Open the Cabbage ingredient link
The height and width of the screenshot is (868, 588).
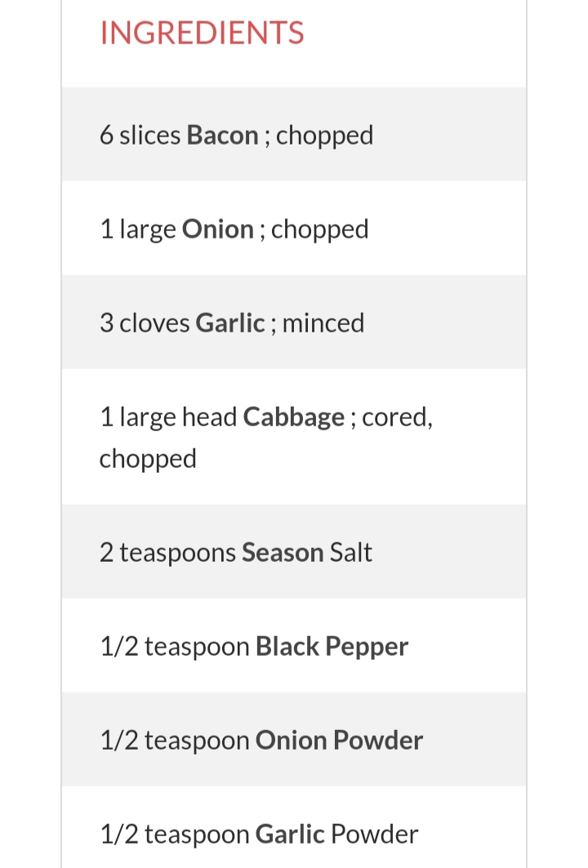(x=294, y=417)
